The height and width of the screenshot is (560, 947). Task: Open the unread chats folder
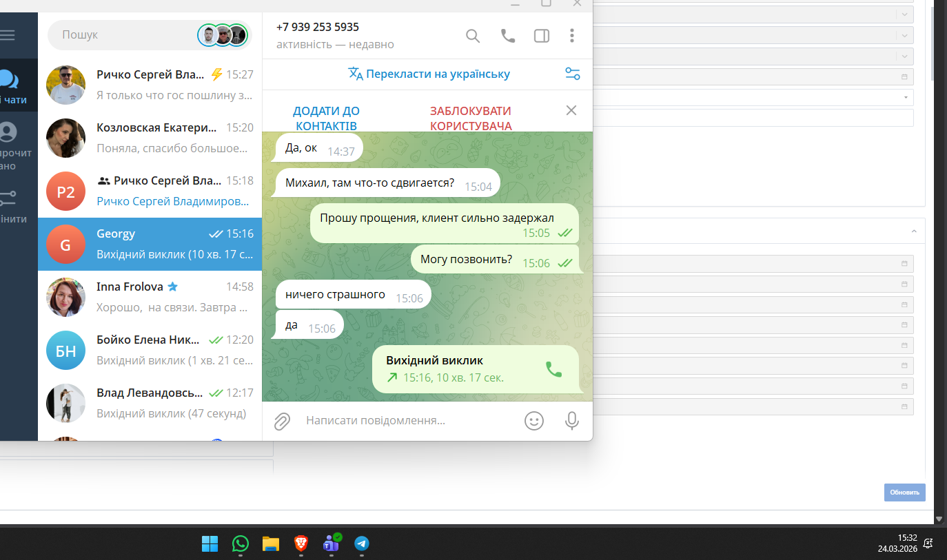click(8, 132)
